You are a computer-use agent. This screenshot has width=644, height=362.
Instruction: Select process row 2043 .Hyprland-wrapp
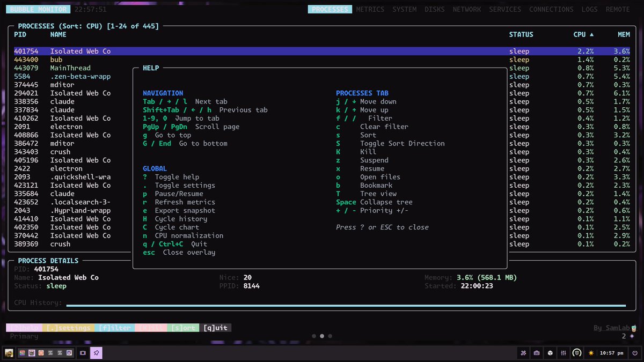tap(322, 210)
